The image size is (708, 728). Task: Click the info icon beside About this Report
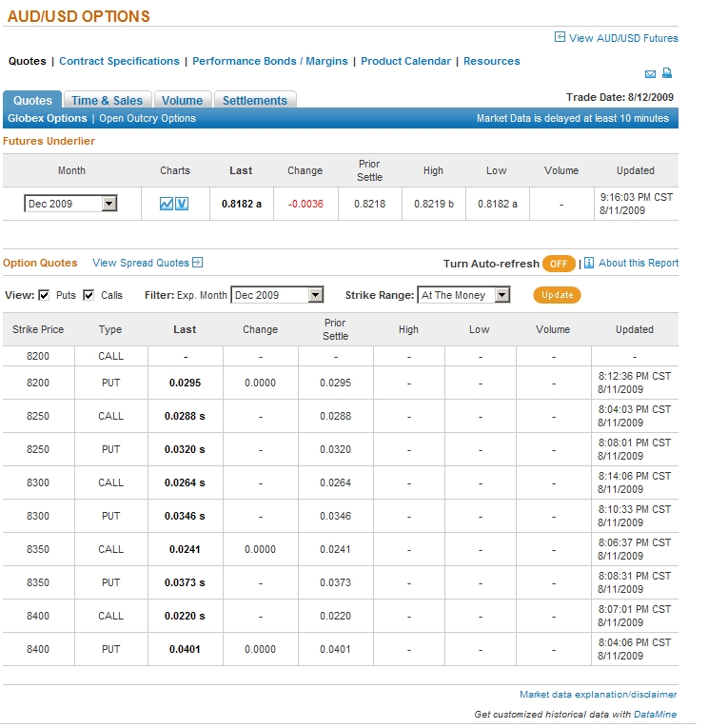589,263
